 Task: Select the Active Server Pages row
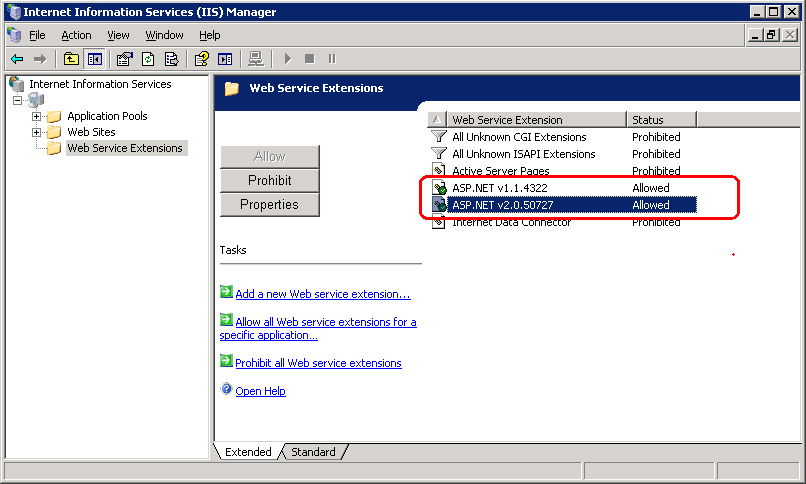(563, 170)
